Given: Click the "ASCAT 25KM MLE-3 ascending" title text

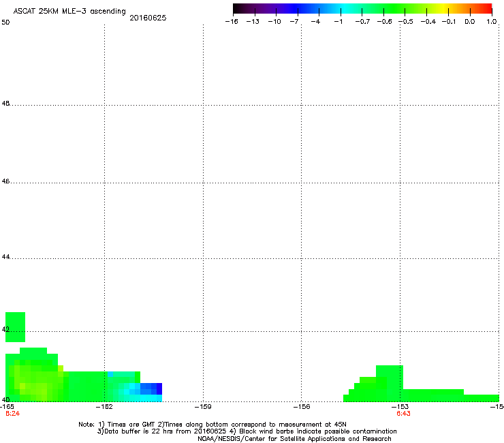Looking at the screenshot, I should point(69,11).
